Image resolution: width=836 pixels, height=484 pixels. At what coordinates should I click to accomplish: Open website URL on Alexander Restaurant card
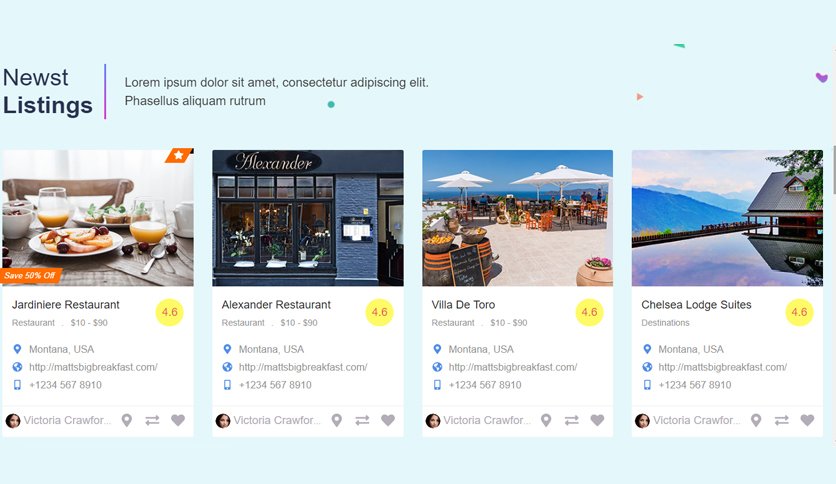coord(303,367)
